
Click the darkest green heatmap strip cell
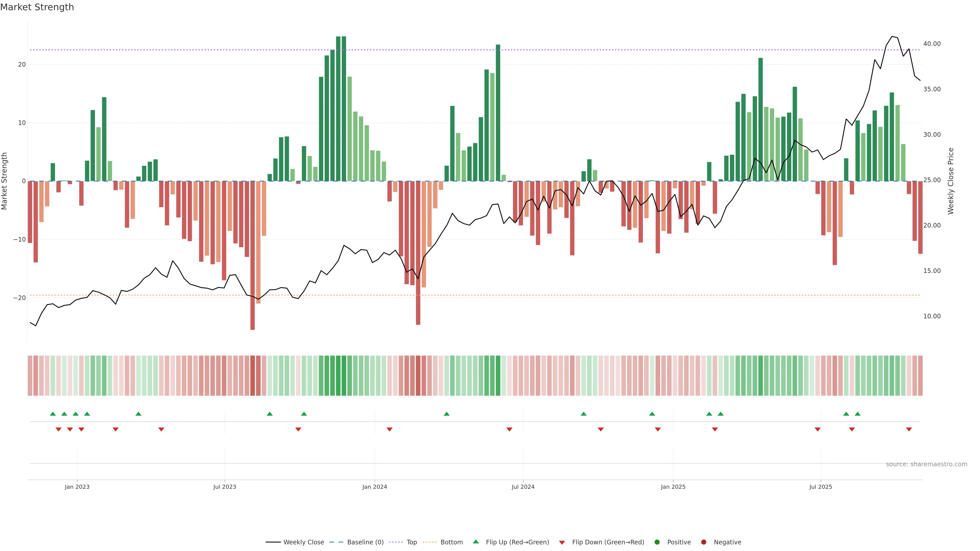point(344,376)
